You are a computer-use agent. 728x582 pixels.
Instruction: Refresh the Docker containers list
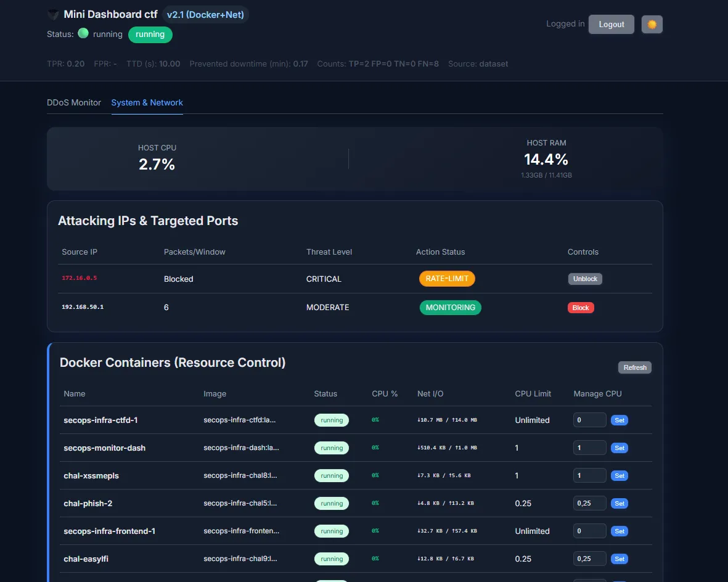click(x=634, y=367)
